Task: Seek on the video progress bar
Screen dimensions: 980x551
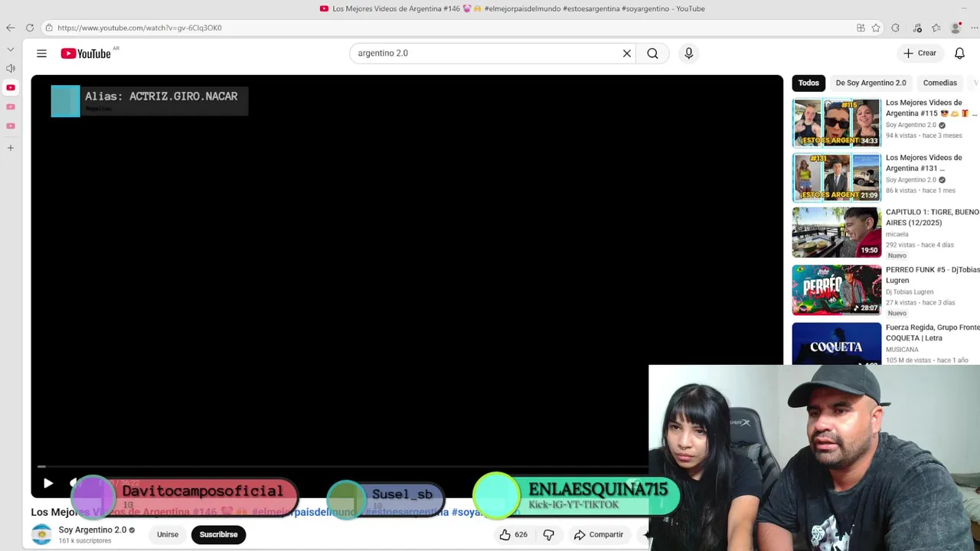Action: click(x=341, y=466)
